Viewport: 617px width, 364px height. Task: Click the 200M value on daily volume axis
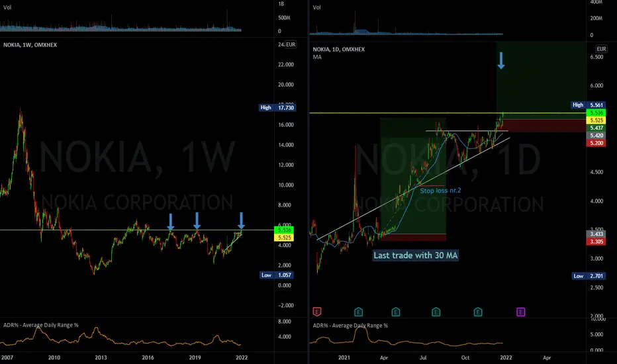596,18
